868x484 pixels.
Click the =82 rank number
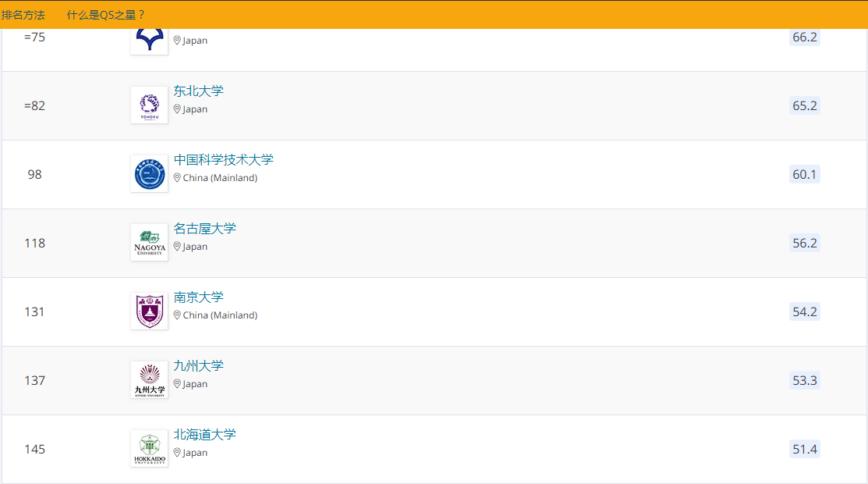pos(34,106)
